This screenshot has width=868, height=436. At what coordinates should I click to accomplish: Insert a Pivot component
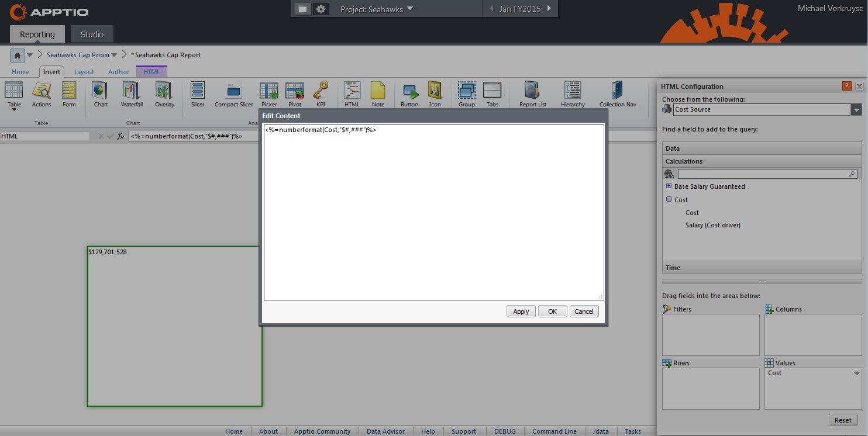[295, 94]
